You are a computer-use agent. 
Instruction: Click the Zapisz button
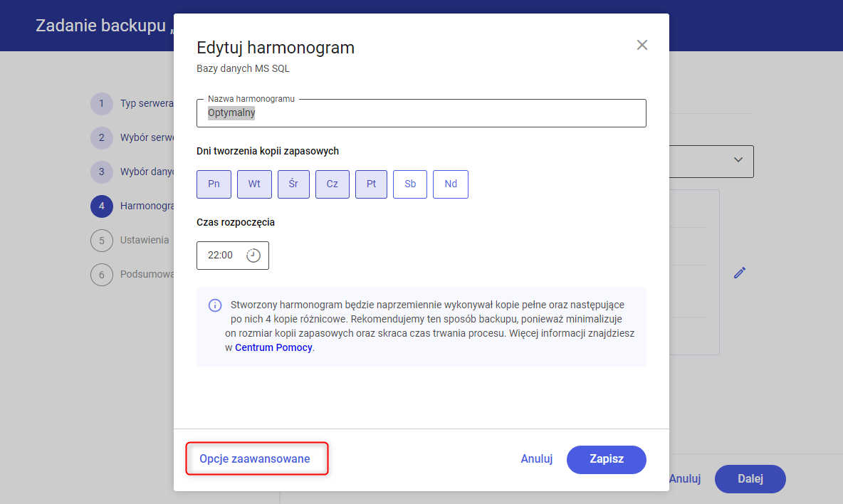[x=607, y=459]
